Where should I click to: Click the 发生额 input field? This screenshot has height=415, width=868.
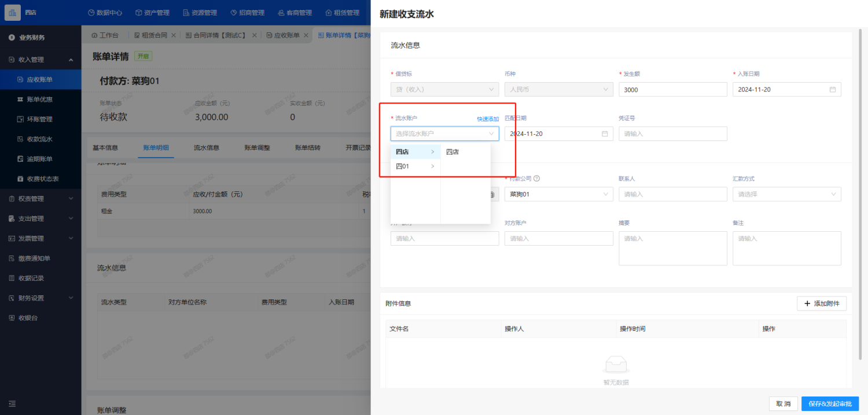click(672, 90)
